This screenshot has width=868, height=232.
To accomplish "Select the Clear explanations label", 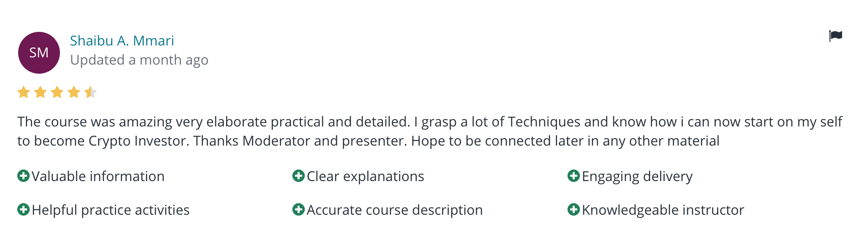I will pyautogui.click(x=365, y=176).
